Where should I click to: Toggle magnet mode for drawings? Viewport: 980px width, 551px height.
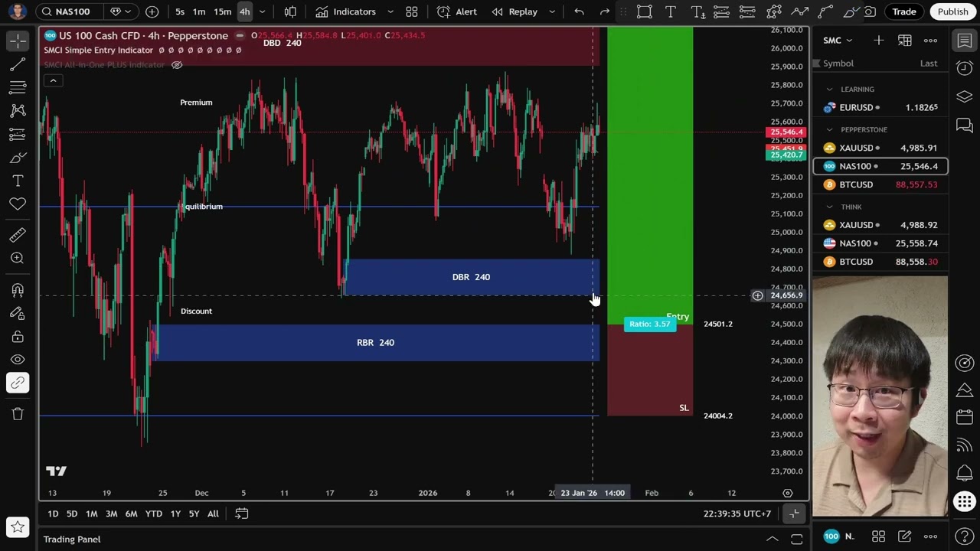(18, 290)
